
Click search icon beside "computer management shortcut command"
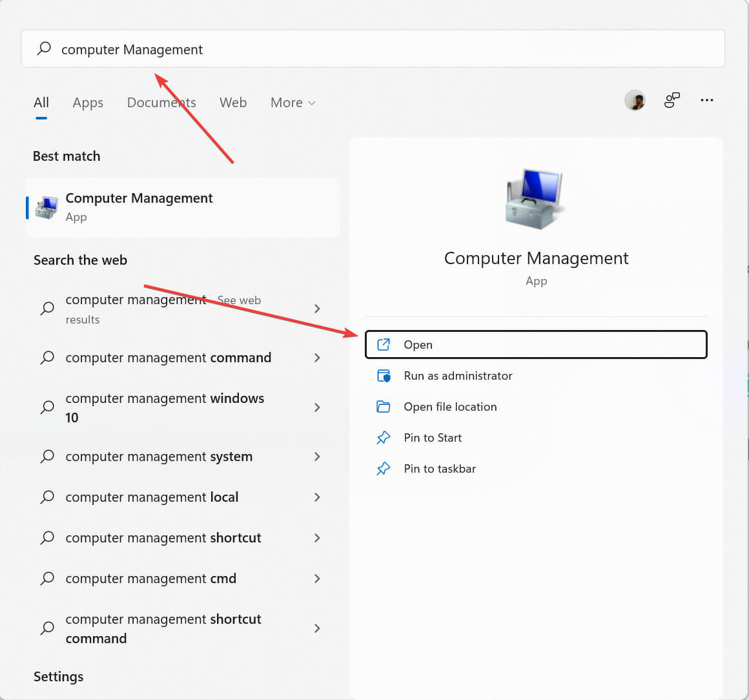[x=46, y=628]
